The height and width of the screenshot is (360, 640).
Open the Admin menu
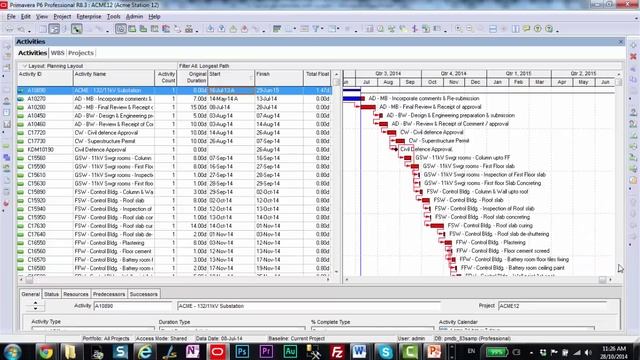[x=134, y=17]
